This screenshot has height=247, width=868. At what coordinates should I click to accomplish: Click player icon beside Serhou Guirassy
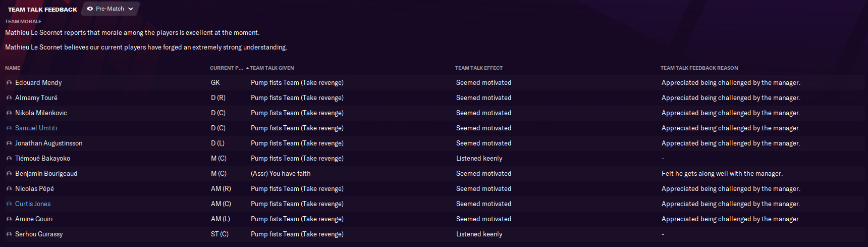(9, 234)
